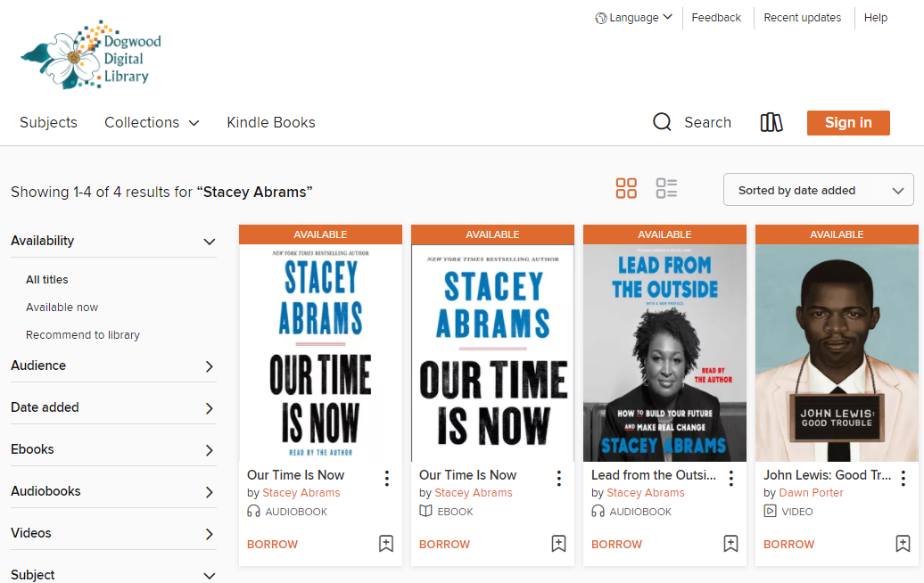
Task: Click the Sign in button
Action: tap(848, 123)
